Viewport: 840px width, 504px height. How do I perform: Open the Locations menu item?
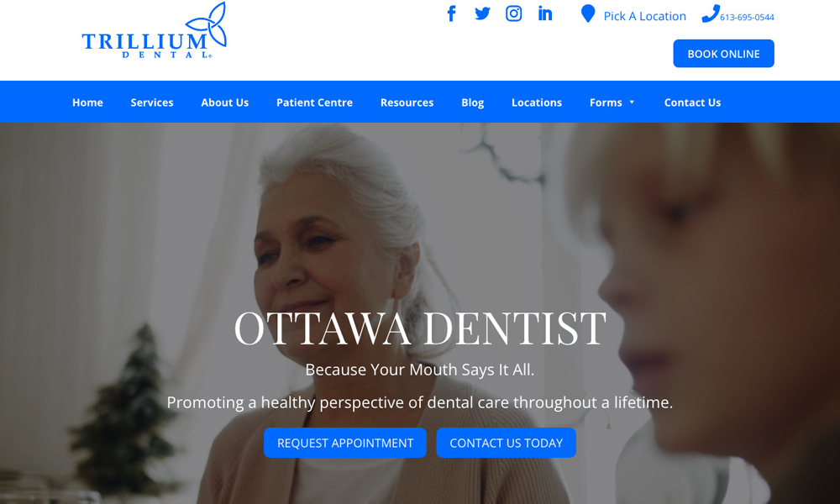(x=536, y=102)
